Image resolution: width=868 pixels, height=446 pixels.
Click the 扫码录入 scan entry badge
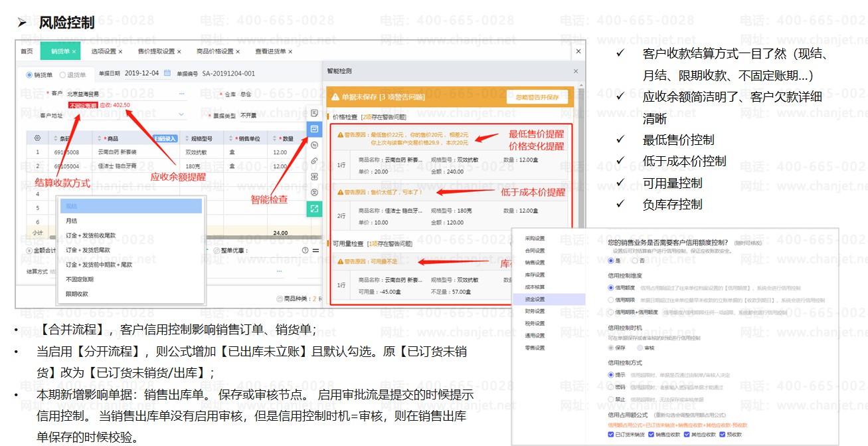coord(165,138)
